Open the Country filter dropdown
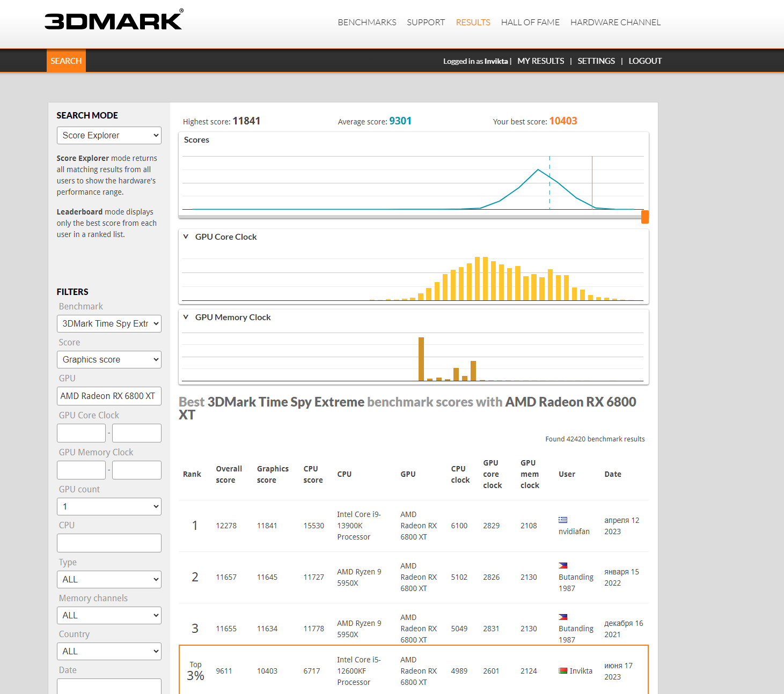Screen dimensions: 784x694 tap(109, 651)
